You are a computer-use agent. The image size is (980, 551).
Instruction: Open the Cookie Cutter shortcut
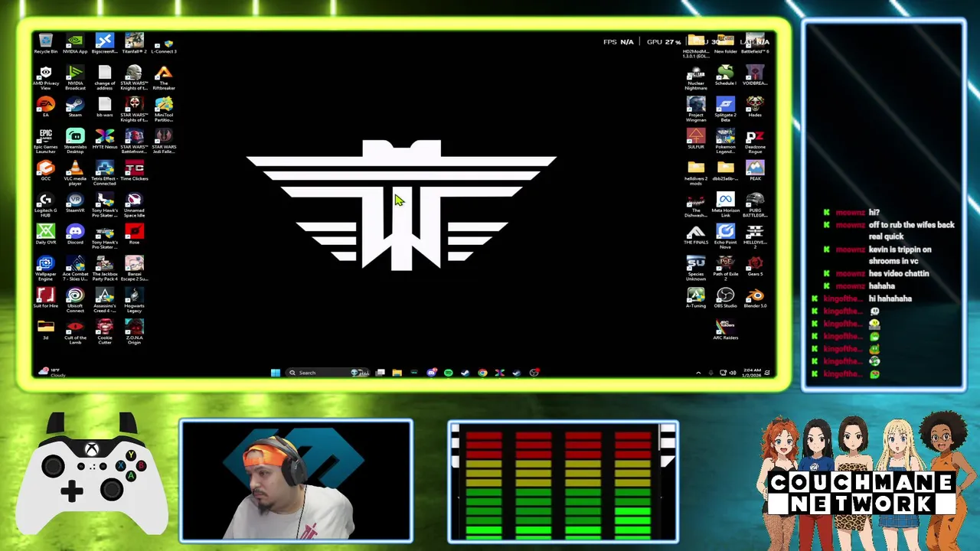[x=105, y=332]
